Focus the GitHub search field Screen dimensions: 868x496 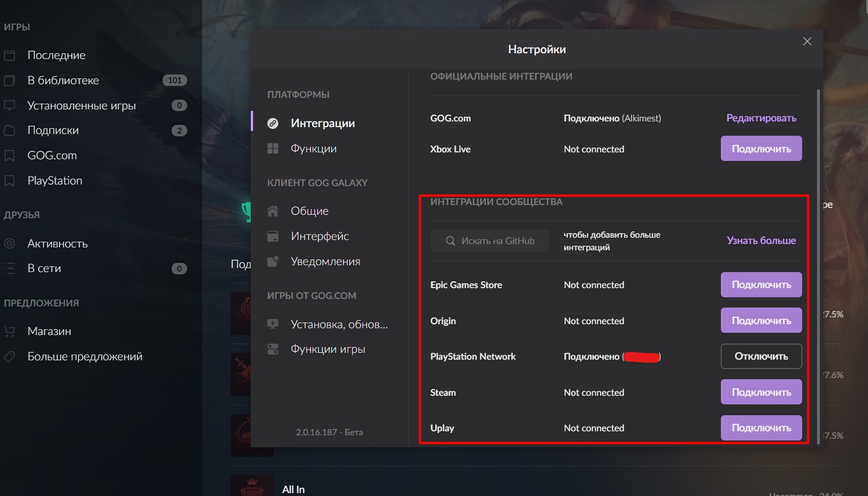coord(490,241)
